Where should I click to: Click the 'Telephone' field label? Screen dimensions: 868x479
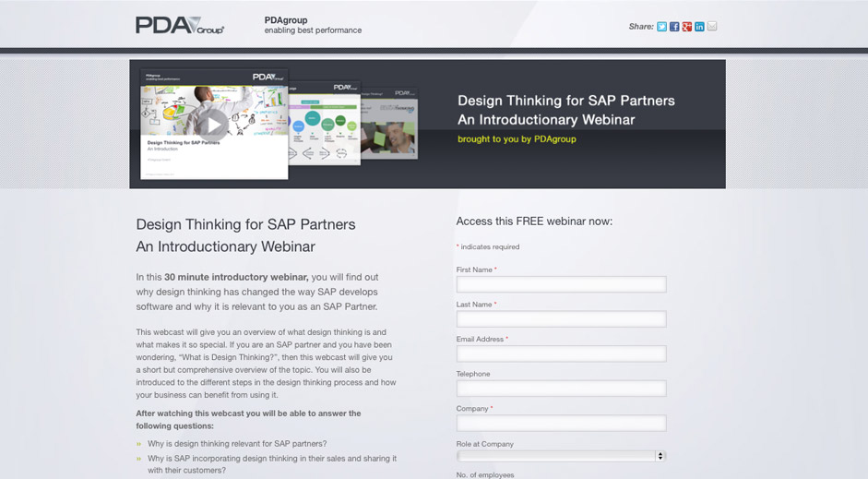pyautogui.click(x=473, y=374)
